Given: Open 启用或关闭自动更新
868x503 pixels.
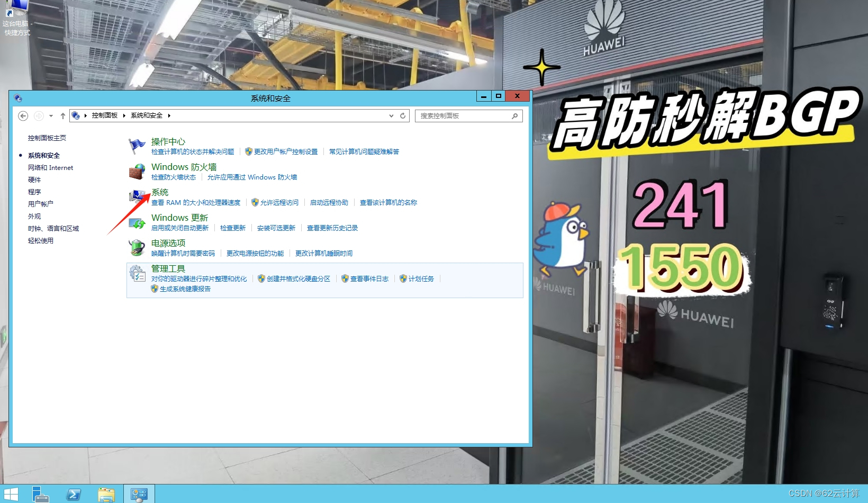Looking at the screenshot, I should 180,228.
